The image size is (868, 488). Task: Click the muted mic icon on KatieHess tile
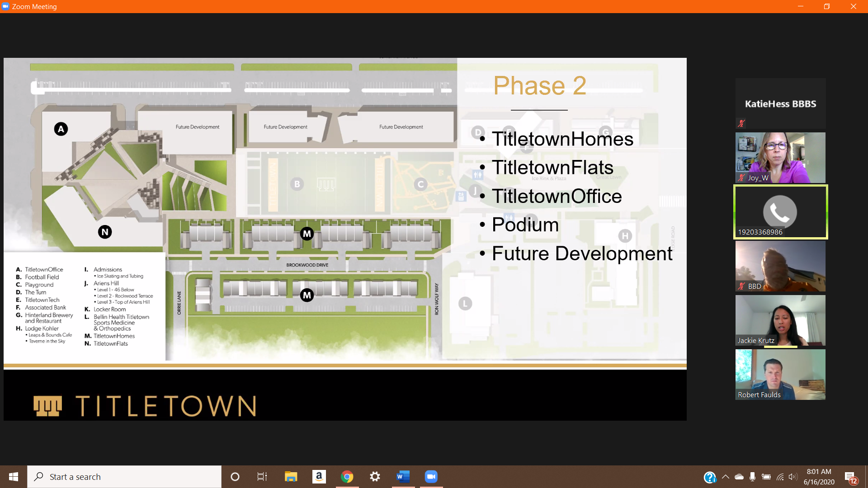(741, 123)
